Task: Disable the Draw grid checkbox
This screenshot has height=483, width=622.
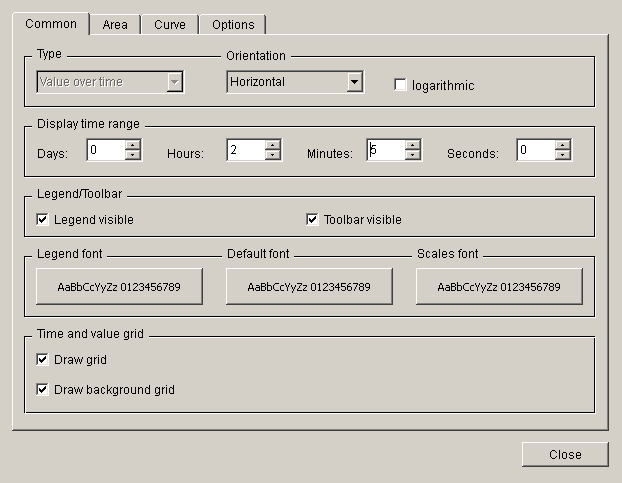Action: [43, 359]
